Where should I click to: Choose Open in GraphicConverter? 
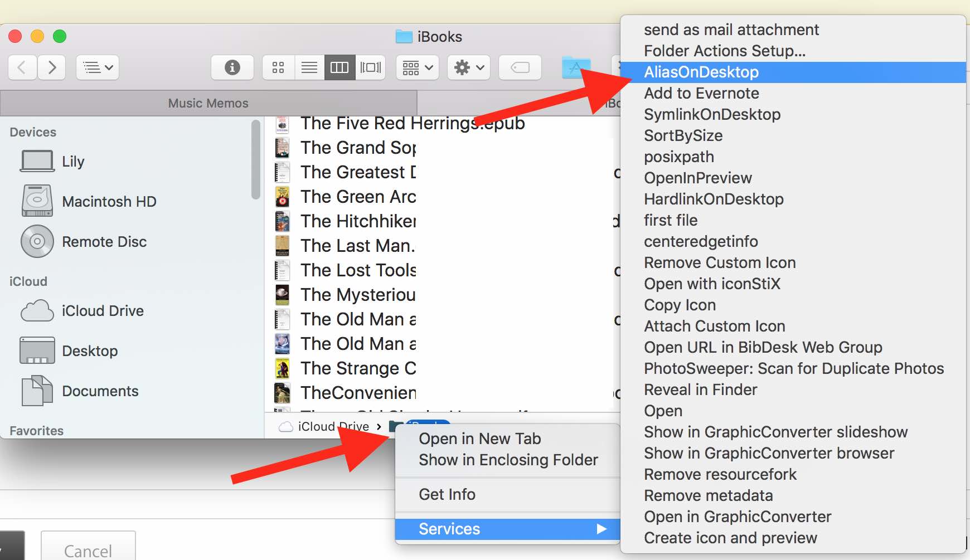[x=793, y=517]
